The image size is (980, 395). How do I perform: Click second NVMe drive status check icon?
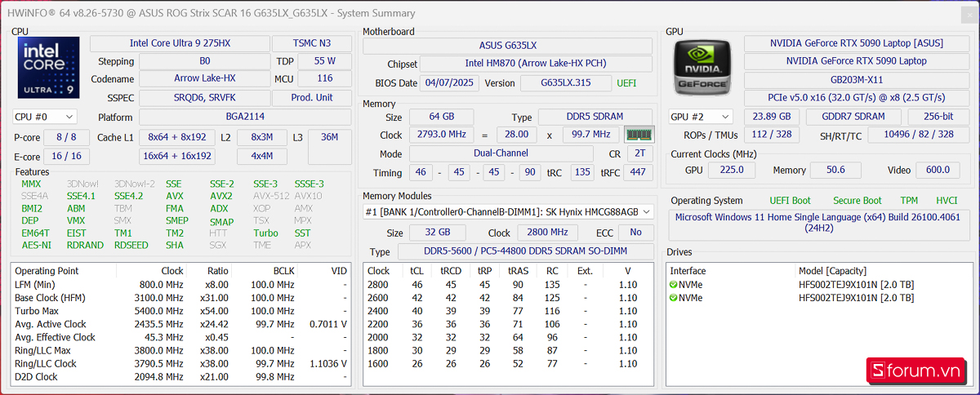point(674,298)
